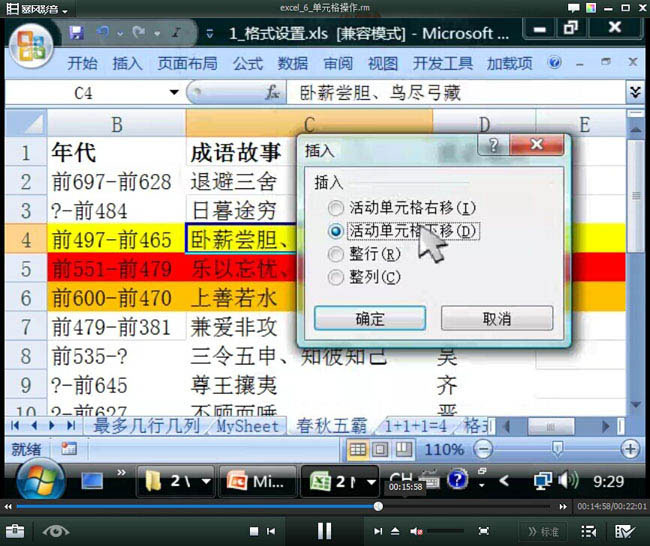Open the 插入 ribbon tab
The height and width of the screenshot is (546, 650).
pos(127,63)
